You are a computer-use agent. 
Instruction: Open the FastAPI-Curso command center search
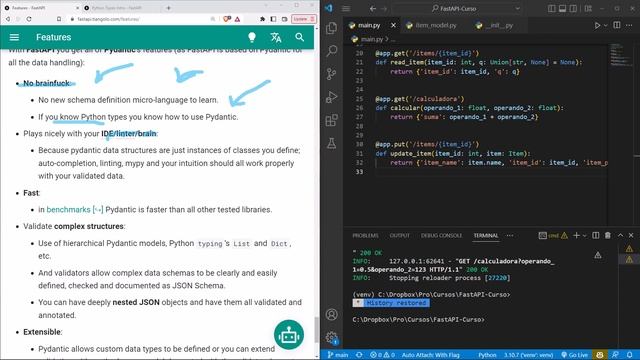tap(454, 9)
